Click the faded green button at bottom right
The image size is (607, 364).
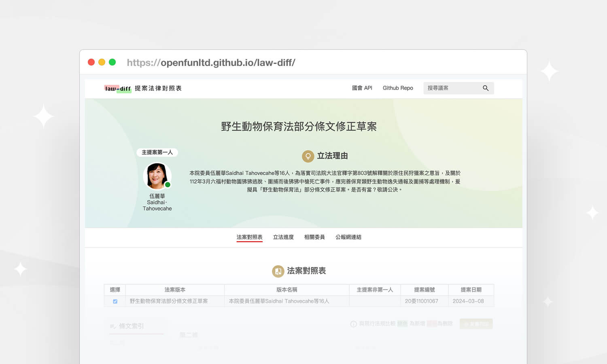click(x=476, y=324)
